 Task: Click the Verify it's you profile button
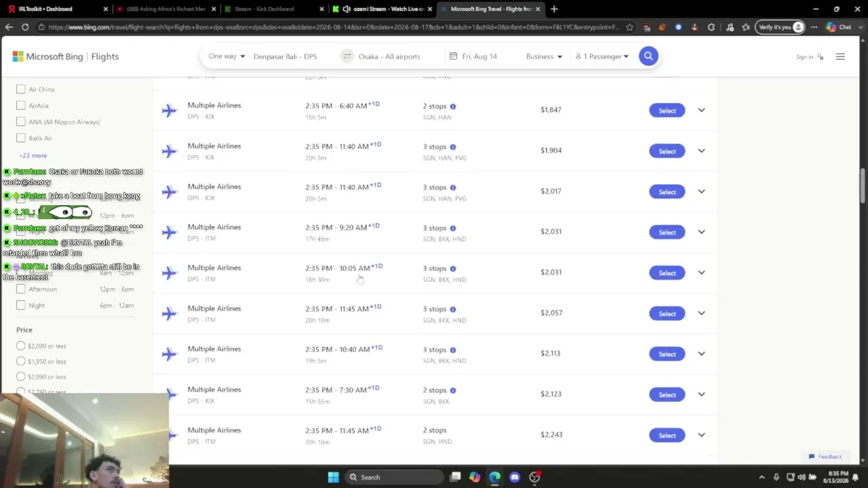pos(781,27)
